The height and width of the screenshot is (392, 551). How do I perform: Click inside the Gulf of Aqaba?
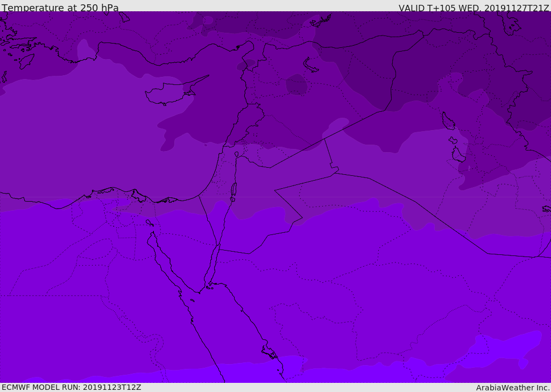tap(214, 263)
